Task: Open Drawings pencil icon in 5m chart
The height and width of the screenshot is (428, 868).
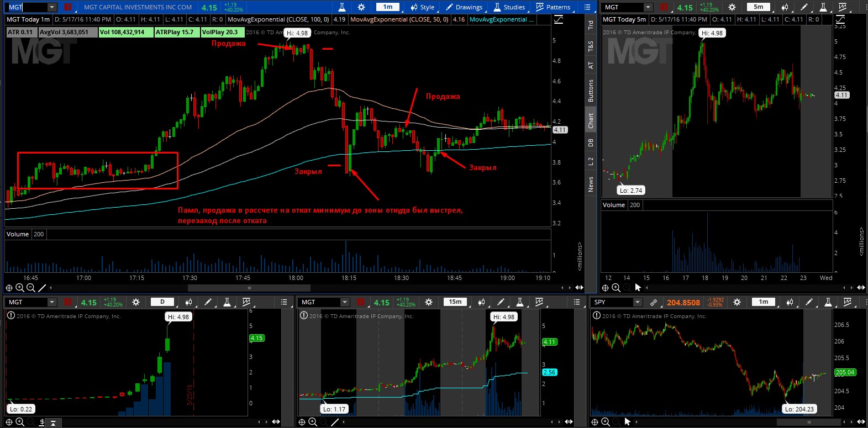Action: pos(804,7)
